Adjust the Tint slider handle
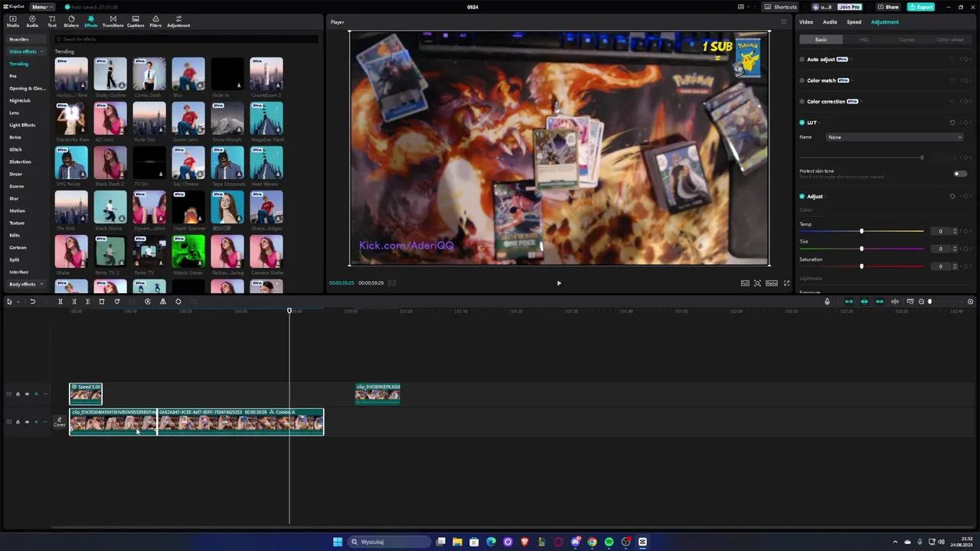Screen dimensions: 980x551 point(861,249)
